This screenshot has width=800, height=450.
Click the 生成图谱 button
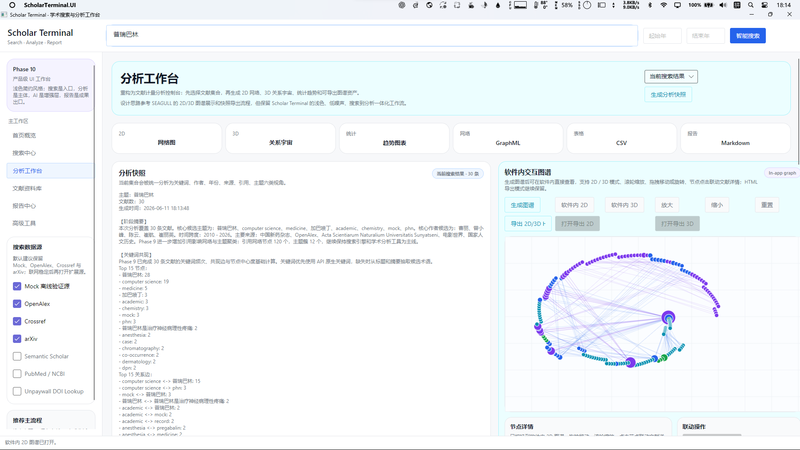click(x=522, y=205)
